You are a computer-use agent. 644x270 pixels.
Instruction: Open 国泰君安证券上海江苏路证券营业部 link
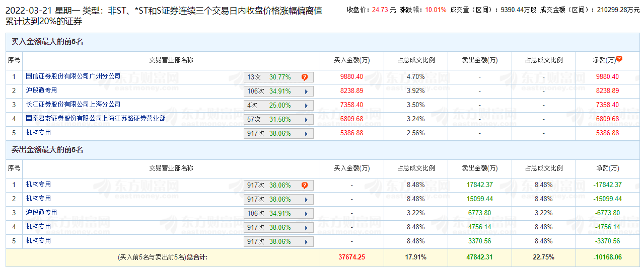click(96, 119)
